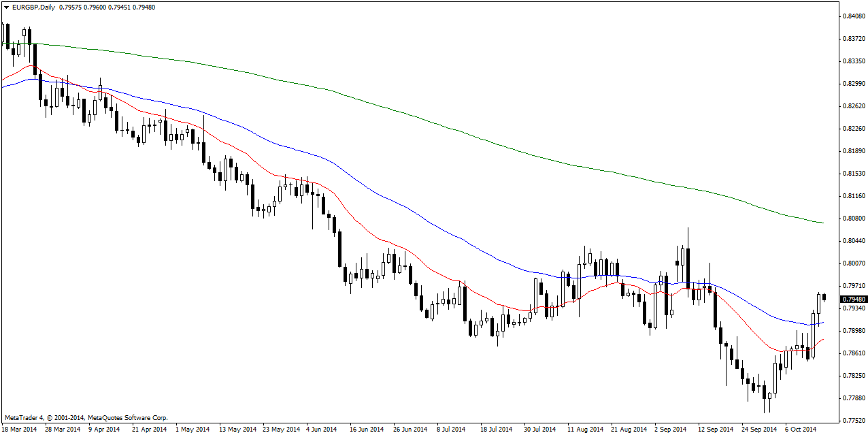The image size is (868, 435).
Task: Click the 30 Jul 2014 date marker
Action: point(539,430)
